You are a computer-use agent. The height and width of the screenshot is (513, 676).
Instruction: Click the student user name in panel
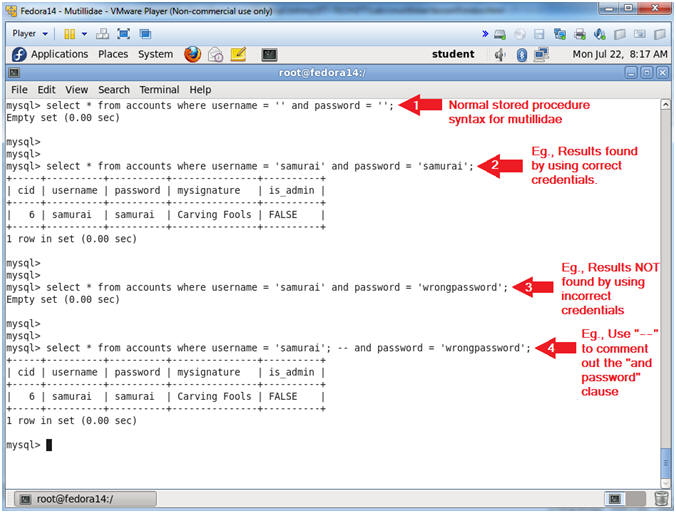(453, 54)
